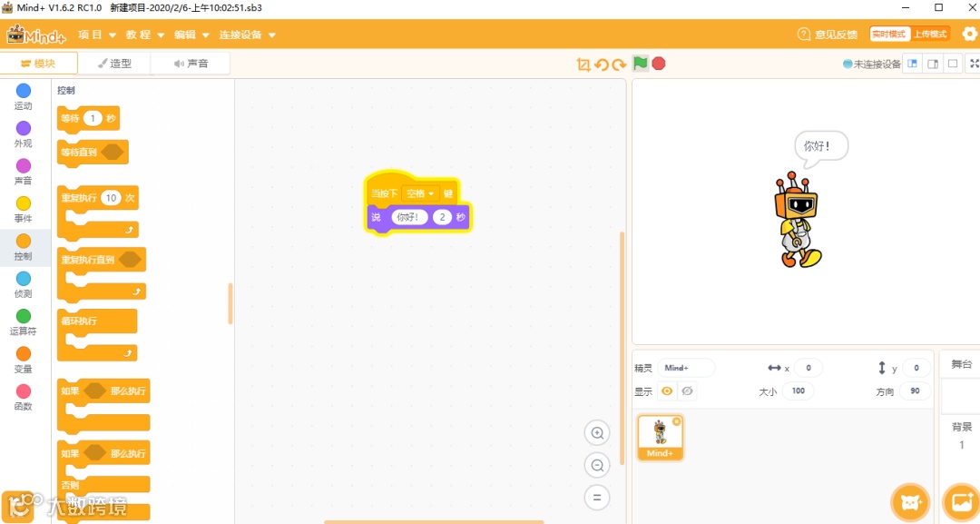Click the first 如果 那么执行 block
The width and height of the screenshot is (980, 524).
point(103,406)
